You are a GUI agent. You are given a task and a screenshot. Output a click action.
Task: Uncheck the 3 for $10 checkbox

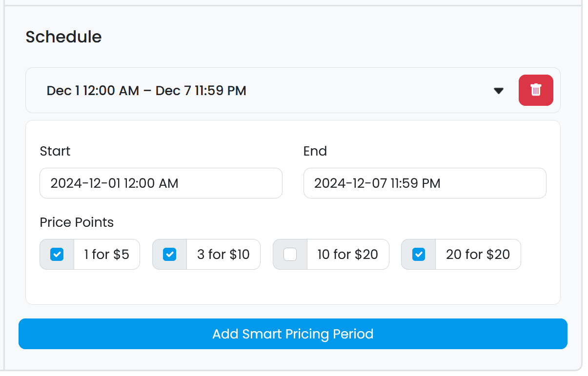point(169,255)
